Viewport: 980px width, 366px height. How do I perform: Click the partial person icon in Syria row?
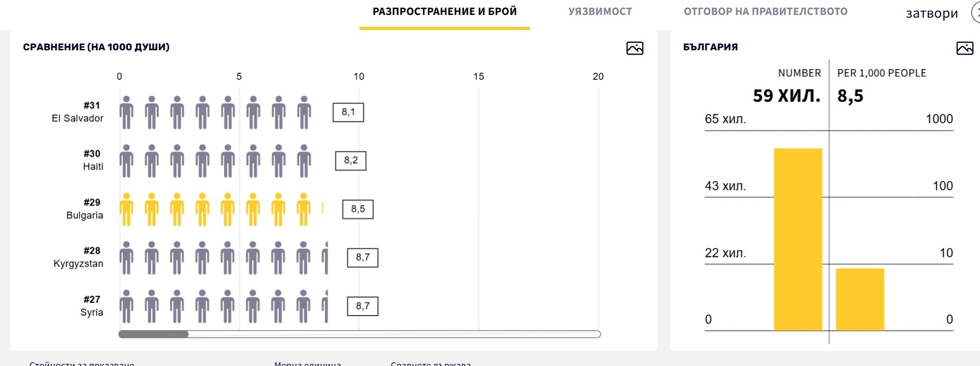pyautogui.click(x=325, y=307)
